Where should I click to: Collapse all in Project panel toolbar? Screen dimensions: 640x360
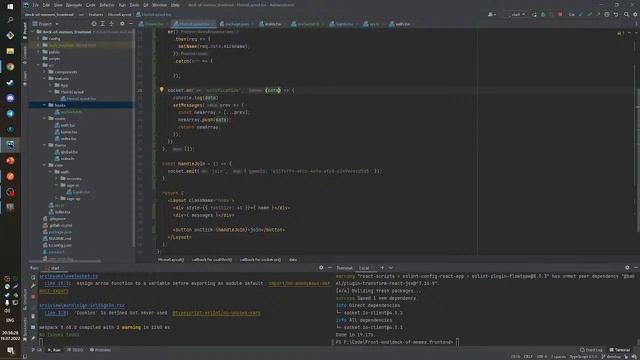pyautogui.click(x=111, y=24)
